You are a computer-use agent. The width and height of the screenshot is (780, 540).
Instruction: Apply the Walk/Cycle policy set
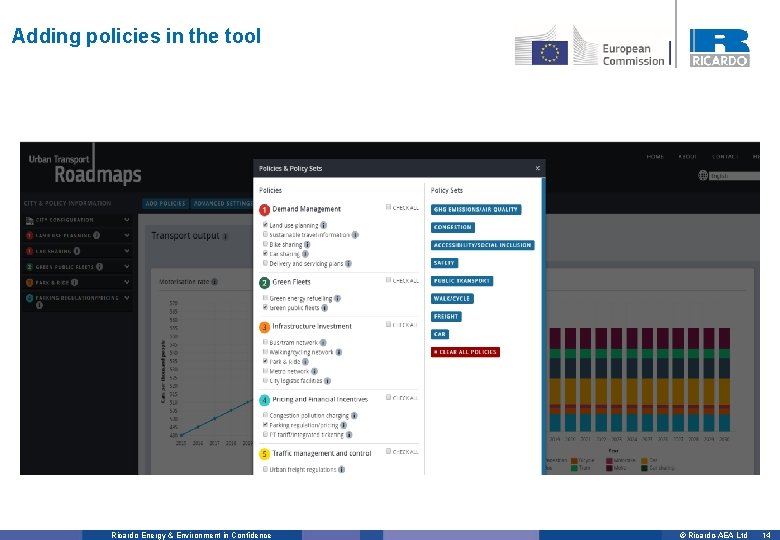click(x=452, y=298)
